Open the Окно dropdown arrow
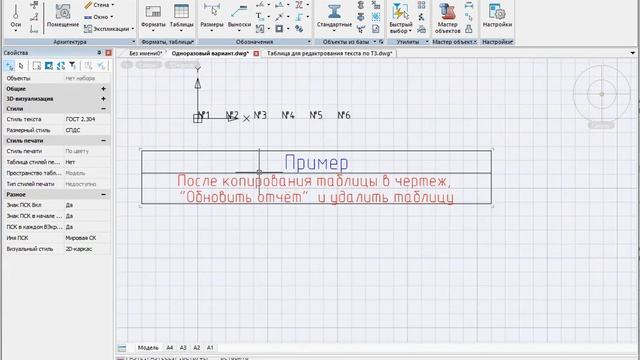Screen dimensions: 640x360 (x=111, y=17)
